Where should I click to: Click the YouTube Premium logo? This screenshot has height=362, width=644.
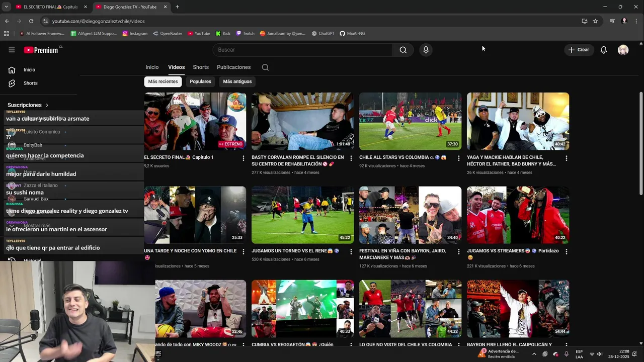click(41, 50)
